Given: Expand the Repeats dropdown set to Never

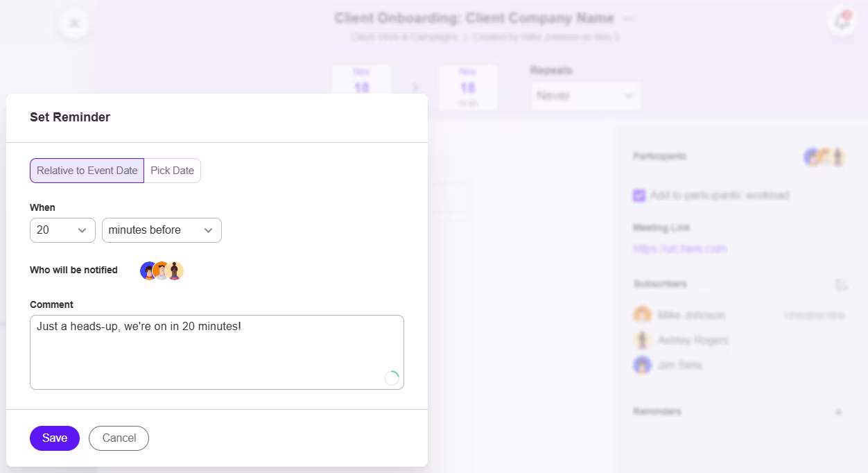Looking at the screenshot, I should click(x=586, y=96).
